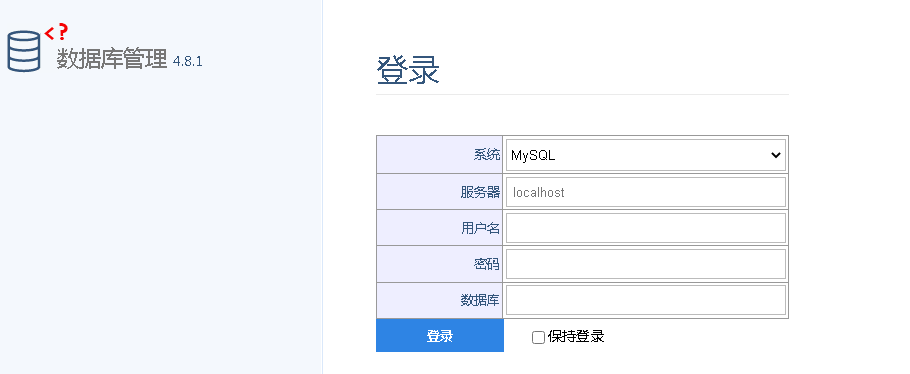Viewport: 910px width, 374px height.
Task: Open the 数据库管理 title link
Action: click(x=111, y=59)
